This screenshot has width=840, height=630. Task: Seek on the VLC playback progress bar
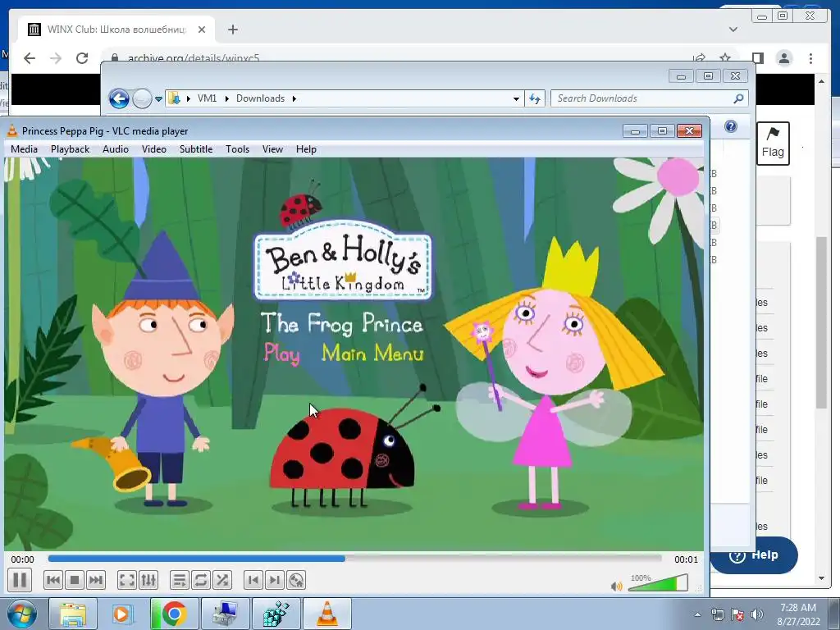[354, 559]
